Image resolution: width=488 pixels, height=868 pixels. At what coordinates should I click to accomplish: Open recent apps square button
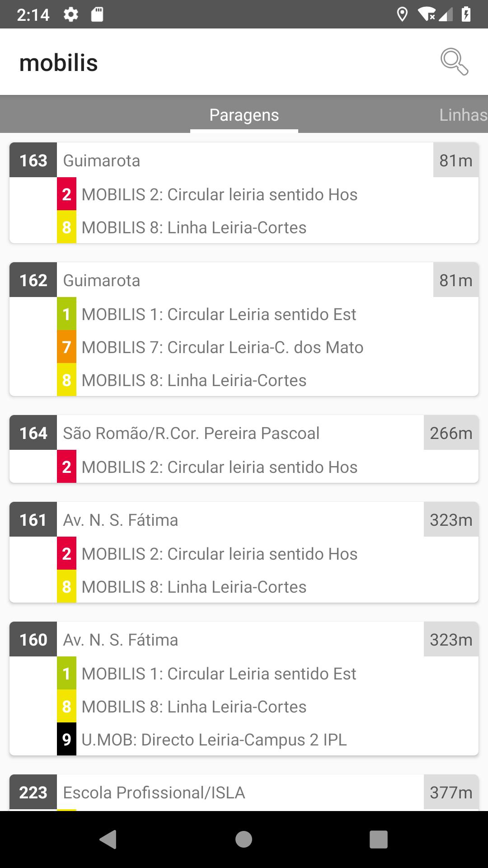(x=379, y=840)
